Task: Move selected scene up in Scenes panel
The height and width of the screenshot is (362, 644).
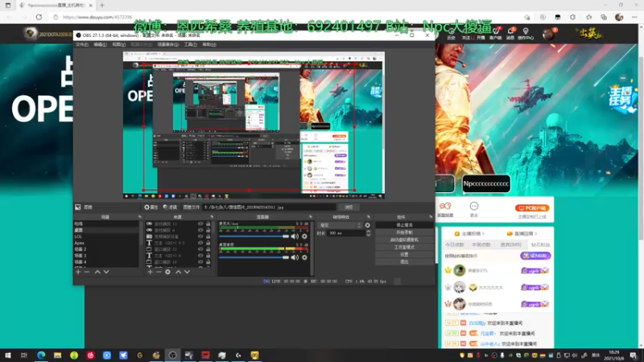Action: click(97, 272)
